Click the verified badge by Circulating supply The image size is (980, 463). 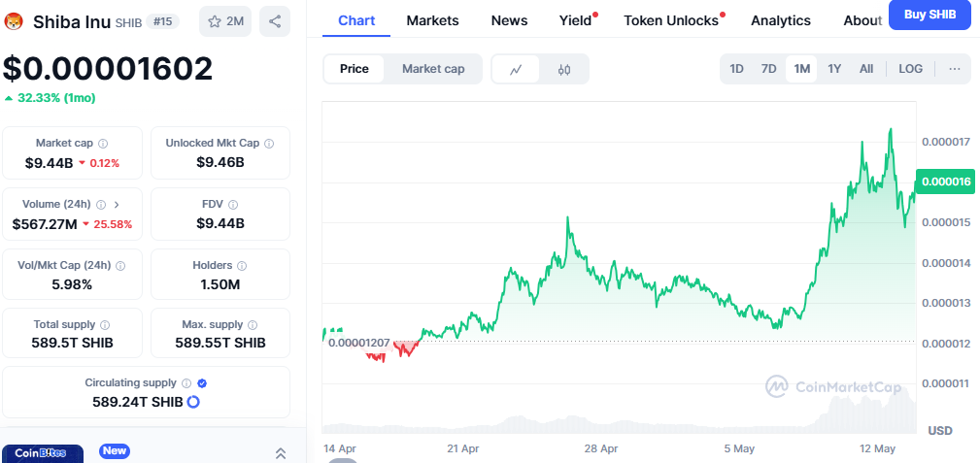pyautogui.click(x=202, y=383)
